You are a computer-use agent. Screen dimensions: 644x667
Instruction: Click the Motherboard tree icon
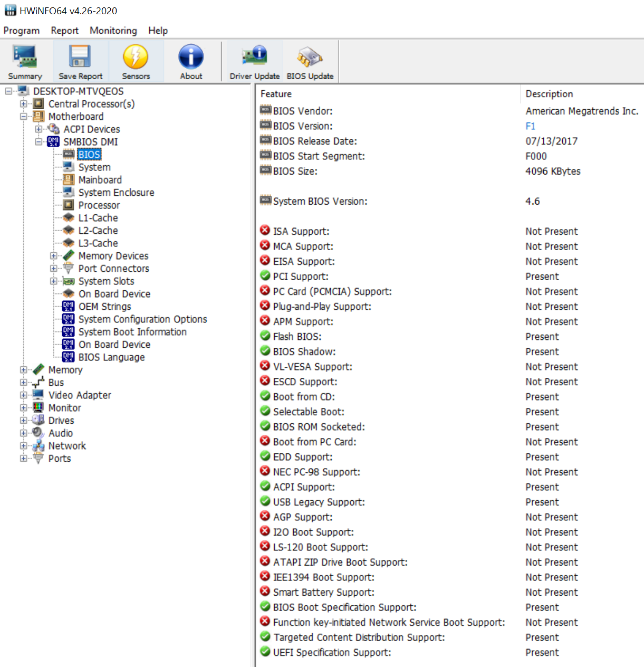click(x=39, y=117)
